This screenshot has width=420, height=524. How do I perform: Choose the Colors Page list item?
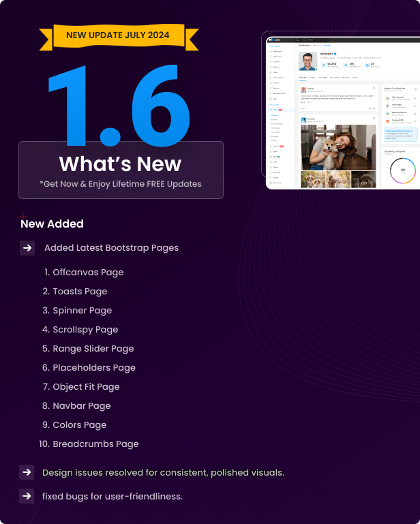click(79, 425)
